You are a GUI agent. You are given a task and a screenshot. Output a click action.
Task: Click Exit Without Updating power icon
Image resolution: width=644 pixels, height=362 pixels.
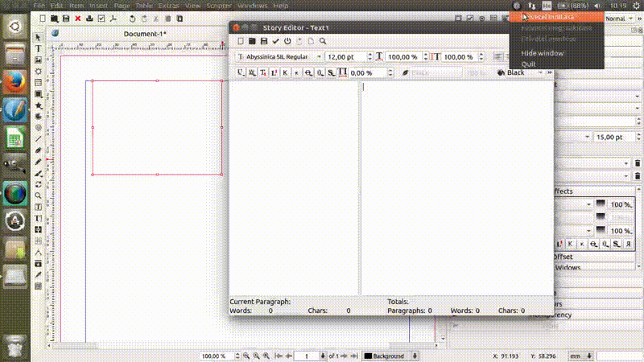[287, 41]
